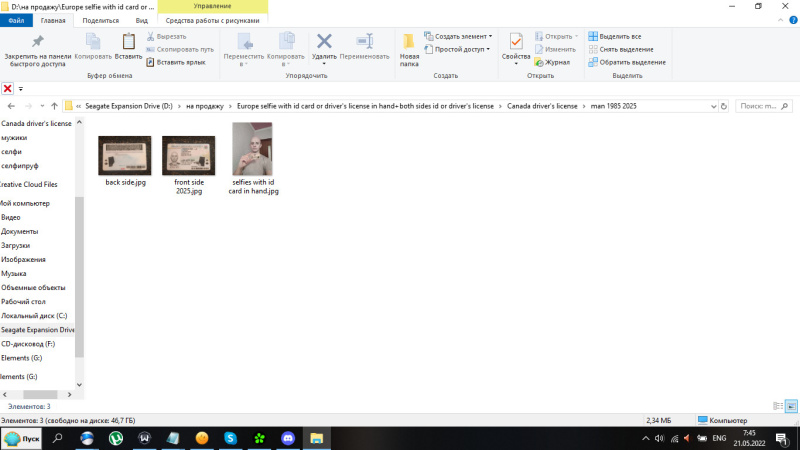This screenshot has width=800, height=450.
Task: Switch to the Вид ribbon tab
Action: (x=142, y=20)
